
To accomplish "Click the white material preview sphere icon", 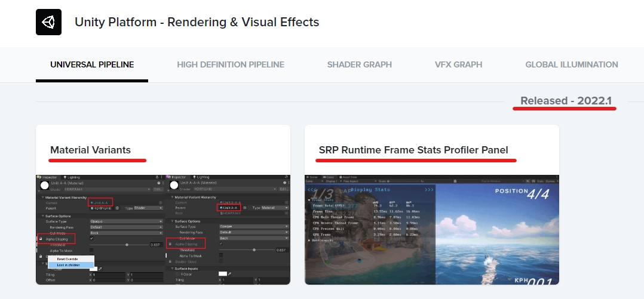I will pyautogui.click(x=44, y=186).
